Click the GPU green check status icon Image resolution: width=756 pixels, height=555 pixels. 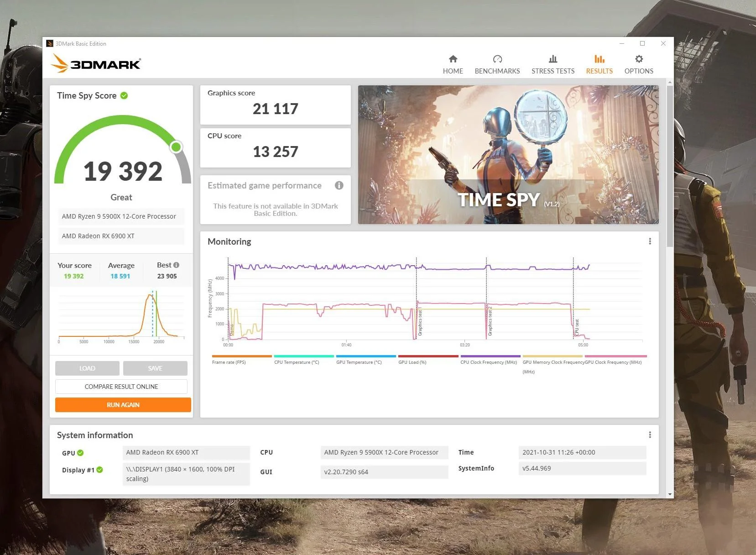pyautogui.click(x=80, y=453)
